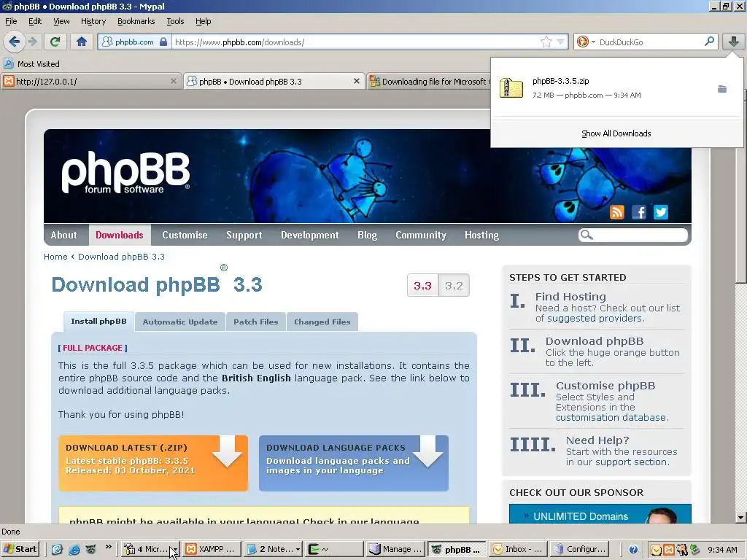The height and width of the screenshot is (560, 747).
Task: Open the Tools menu
Action: [175, 21]
